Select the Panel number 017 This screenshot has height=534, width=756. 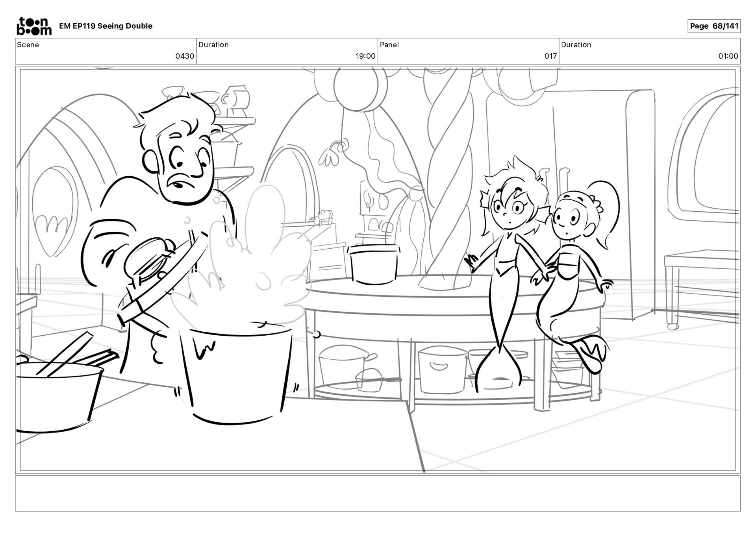click(x=550, y=56)
